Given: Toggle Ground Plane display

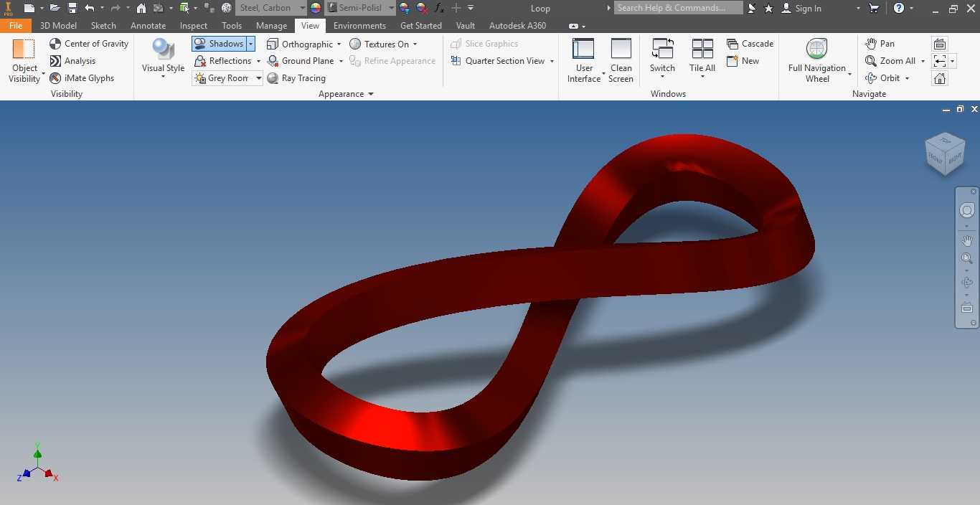Looking at the screenshot, I should pyautogui.click(x=301, y=61).
